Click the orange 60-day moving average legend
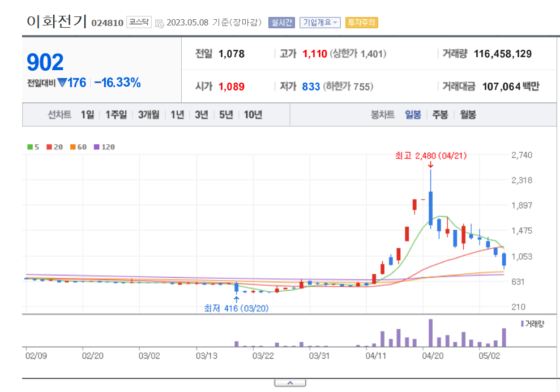 [78, 147]
